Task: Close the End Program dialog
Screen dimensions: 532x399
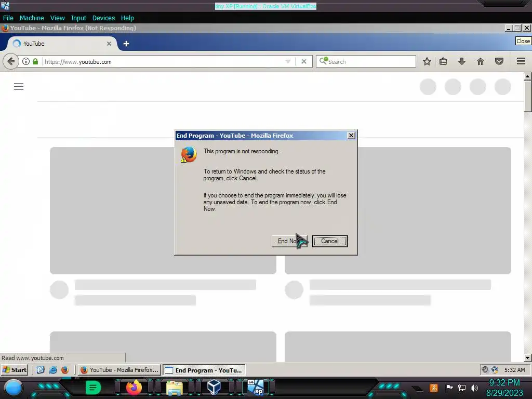Action: click(x=351, y=136)
